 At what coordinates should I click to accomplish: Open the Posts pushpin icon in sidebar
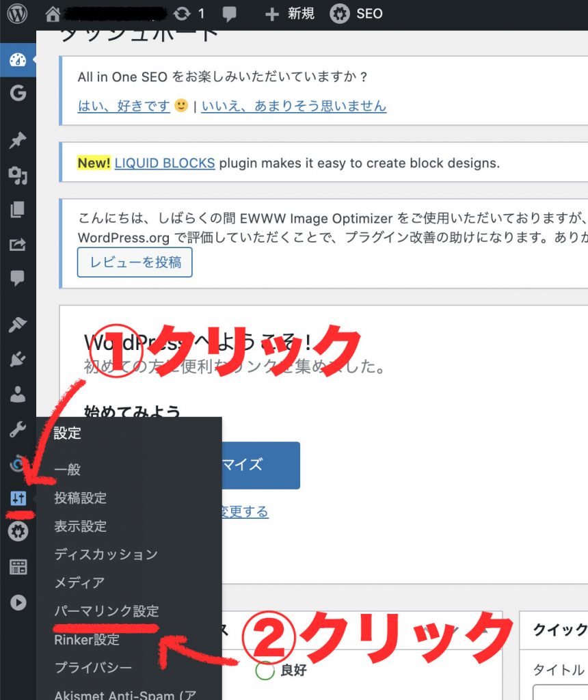pos(18,141)
